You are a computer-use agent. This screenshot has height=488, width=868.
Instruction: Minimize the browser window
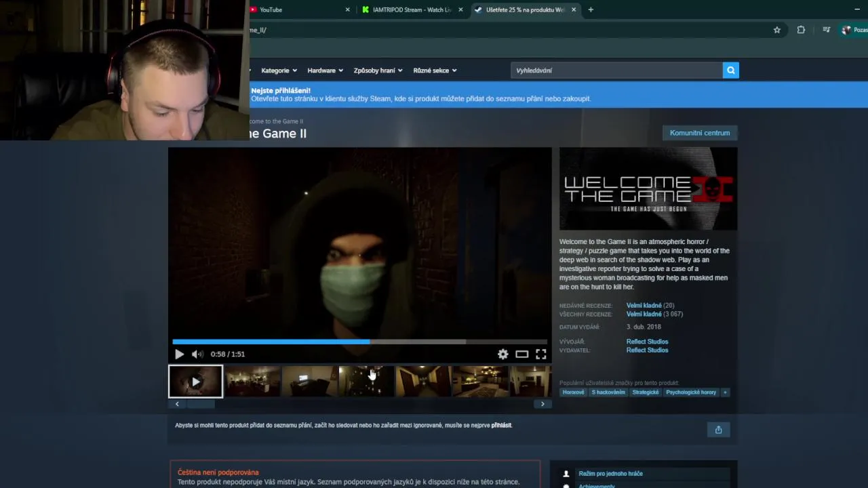pyautogui.click(x=857, y=9)
